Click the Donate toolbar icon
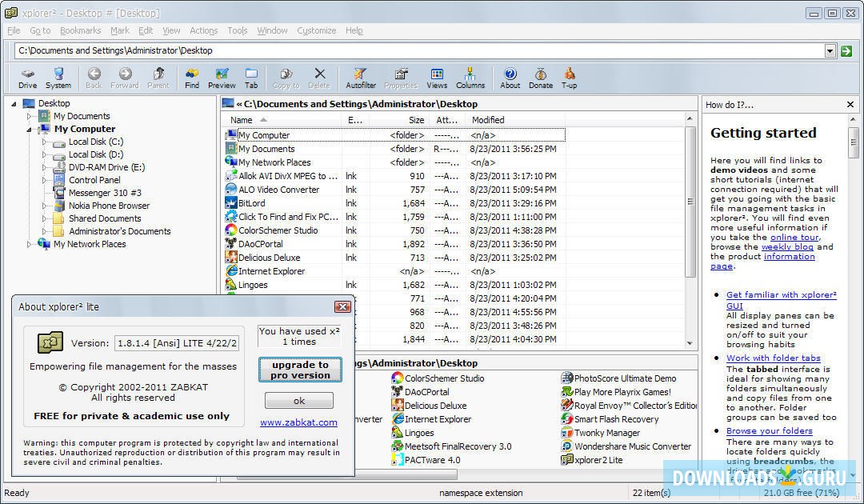Viewport: 864px width, 504px height. [541, 78]
